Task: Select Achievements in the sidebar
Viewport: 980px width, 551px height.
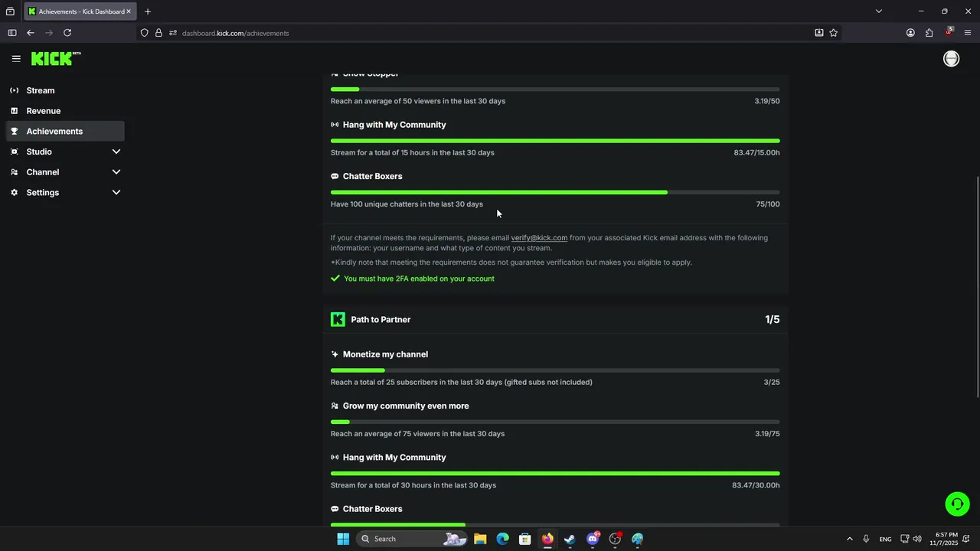Action: click(x=65, y=131)
